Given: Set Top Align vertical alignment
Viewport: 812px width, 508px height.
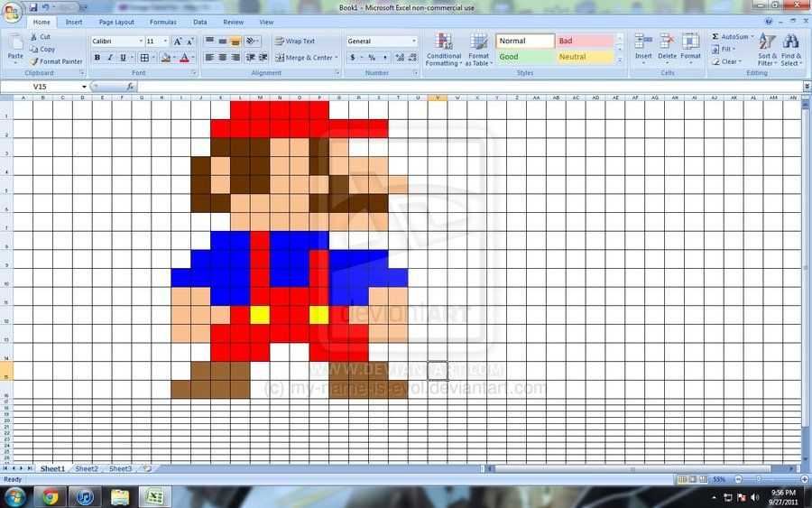Looking at the screenshot, I should [209, 41].
